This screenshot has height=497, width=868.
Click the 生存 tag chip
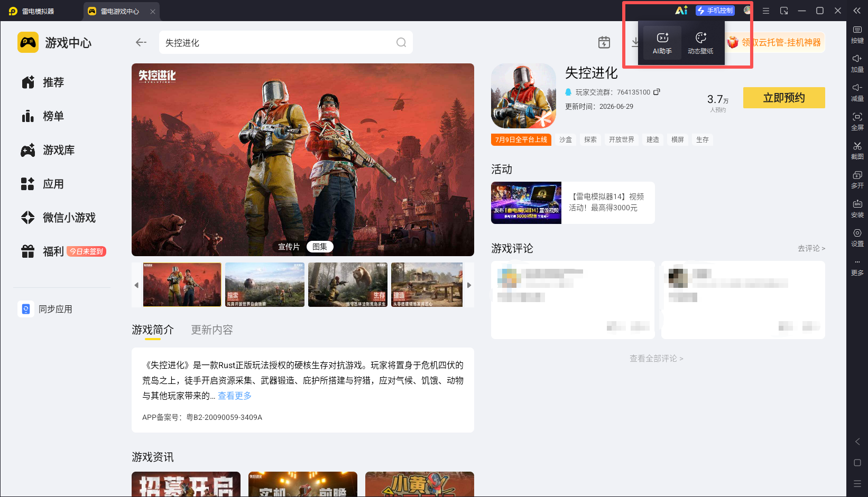[703, 139]
